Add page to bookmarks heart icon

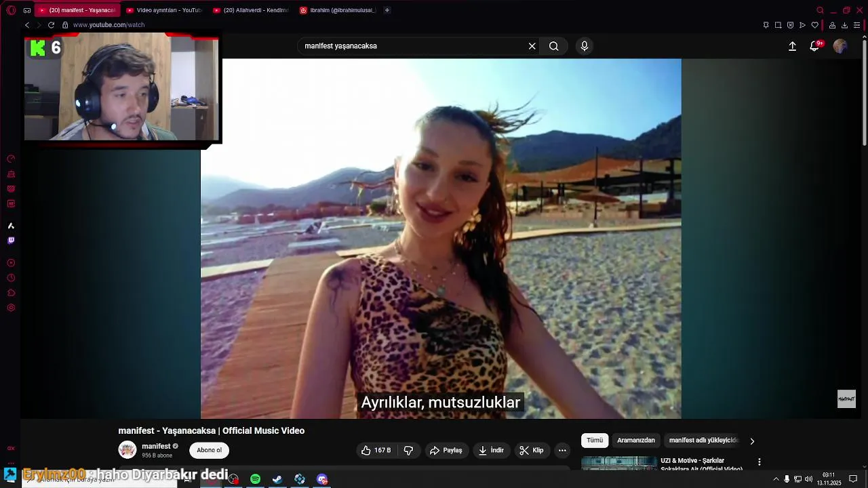814,25
